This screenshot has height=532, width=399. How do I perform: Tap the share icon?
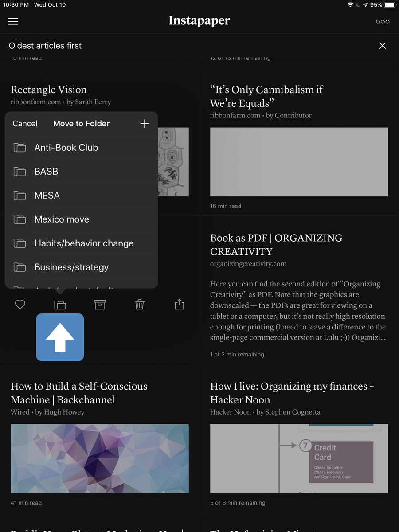pos(179,304)
